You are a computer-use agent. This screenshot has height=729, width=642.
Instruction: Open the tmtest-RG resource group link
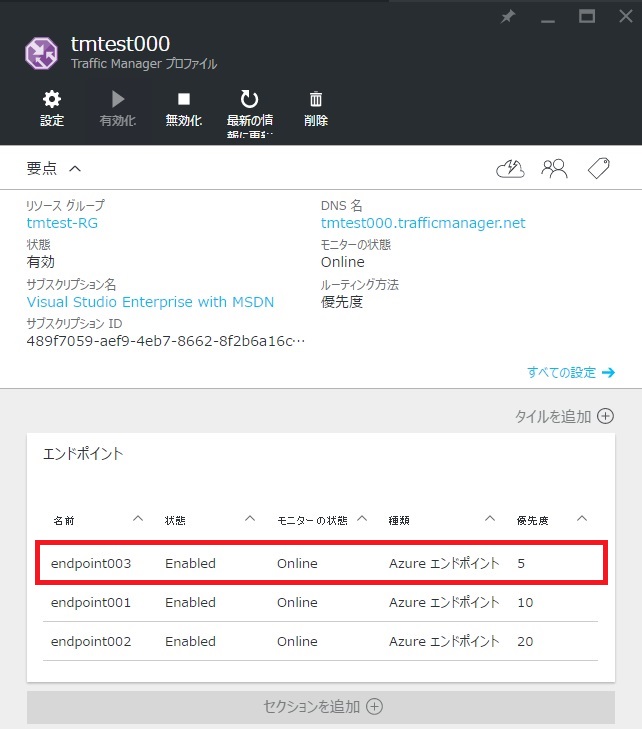click(x=62, y=223)
